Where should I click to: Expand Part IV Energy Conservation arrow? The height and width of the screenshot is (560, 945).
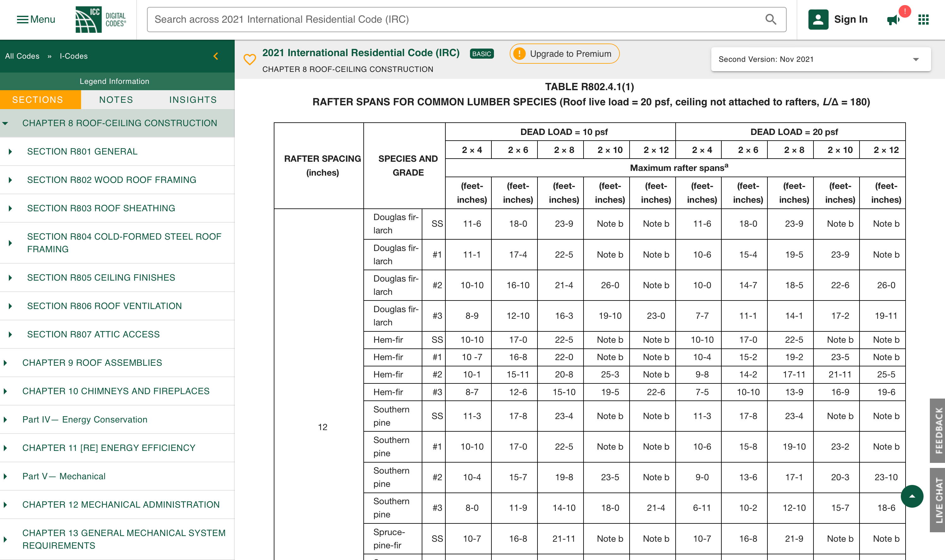coord(5,420)
